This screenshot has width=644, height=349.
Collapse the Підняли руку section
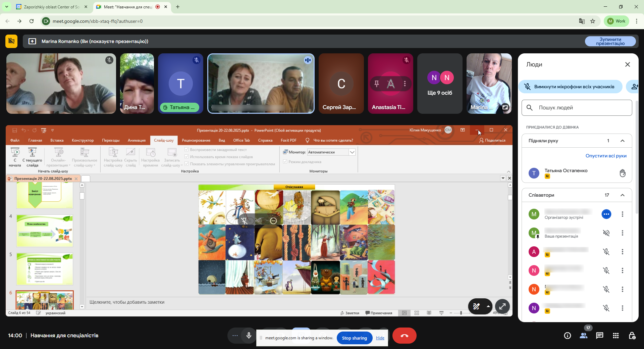tap(623, 141)
